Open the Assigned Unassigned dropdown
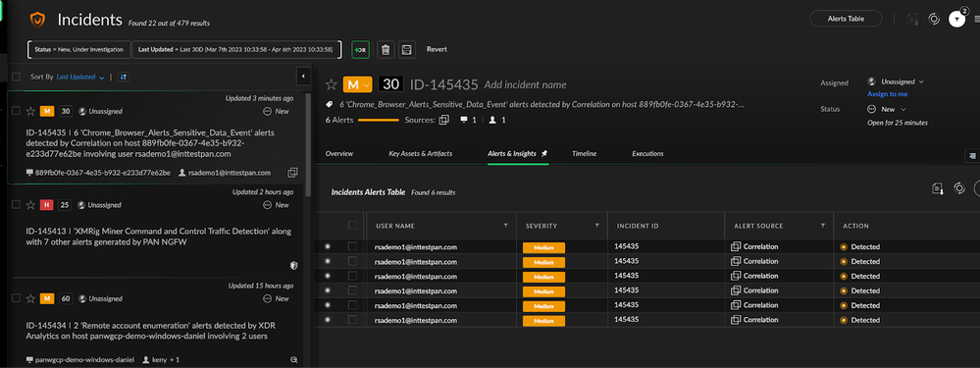 [x=896, y=81]
